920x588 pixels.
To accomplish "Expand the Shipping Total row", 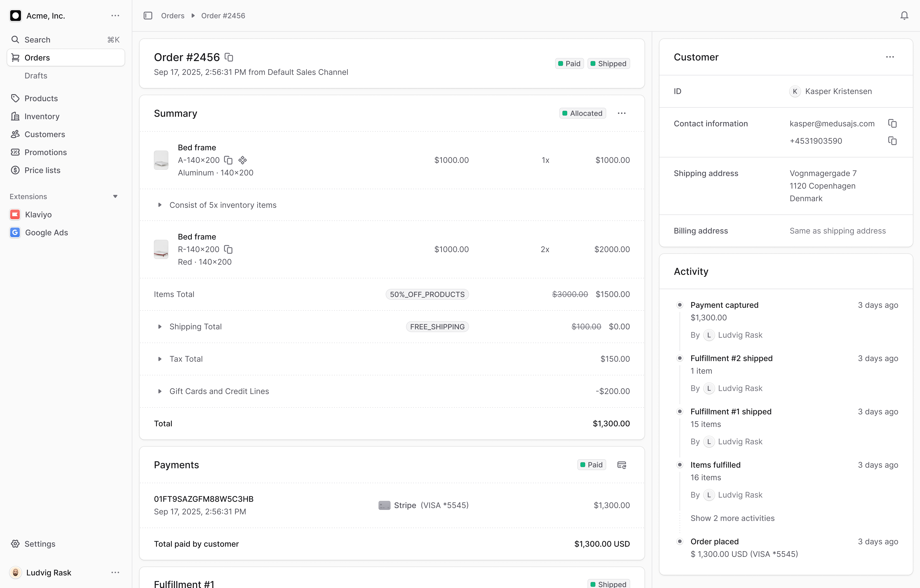I will click(x=160, y=327).
